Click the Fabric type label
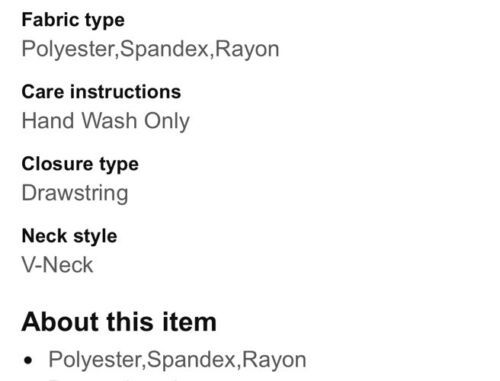 click(x=73, y=21)
